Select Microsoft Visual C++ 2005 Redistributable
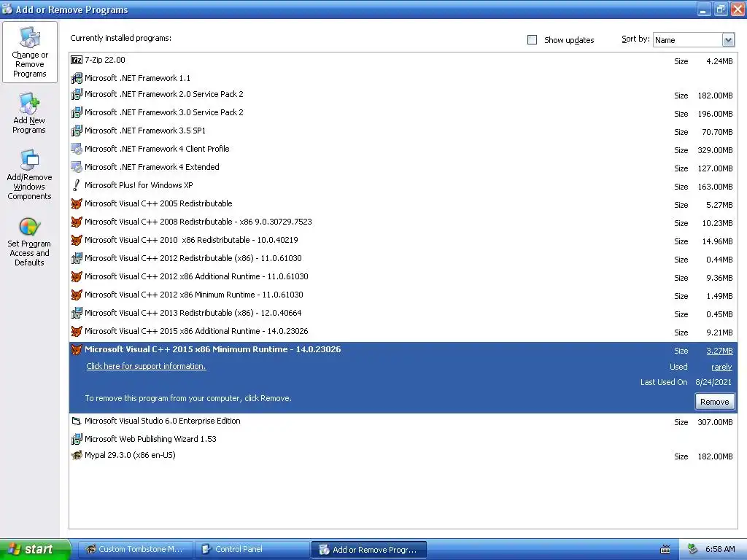This screenshot has width=747, height=560. click(403, 204)
